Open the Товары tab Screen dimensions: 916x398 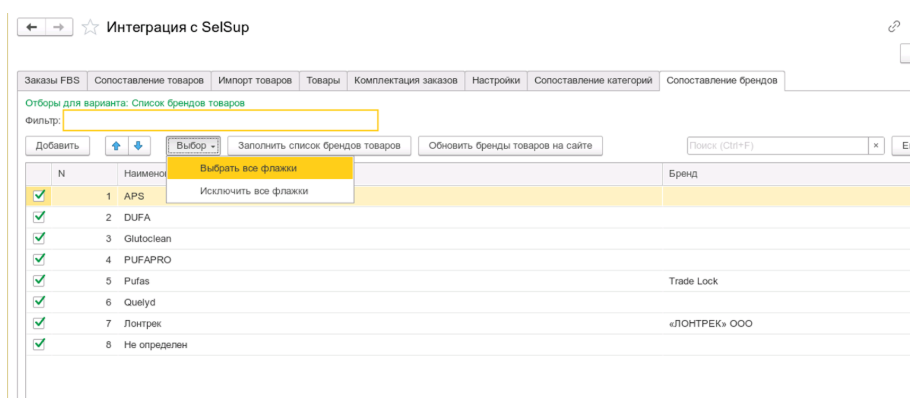[323, 81]
